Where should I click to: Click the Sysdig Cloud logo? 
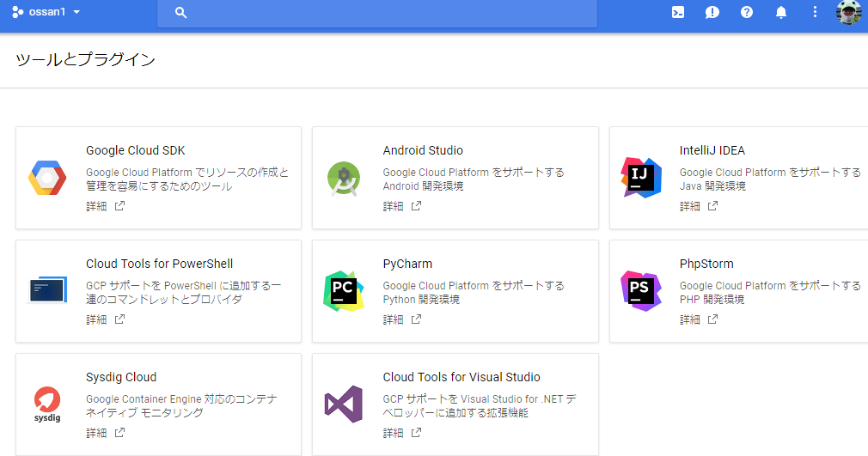tap(46, 404)
